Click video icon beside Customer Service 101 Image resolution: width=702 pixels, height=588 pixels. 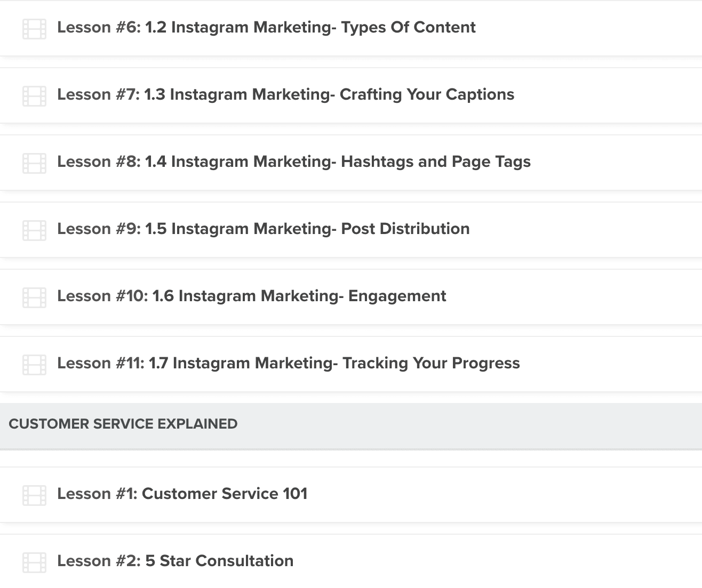coord(34,495)
